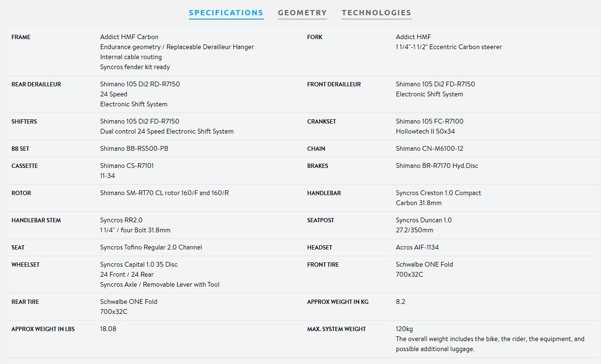Click the 18.08 weight in lbs value
Viewport: 601px width, 364px height.
pos(108,329)
